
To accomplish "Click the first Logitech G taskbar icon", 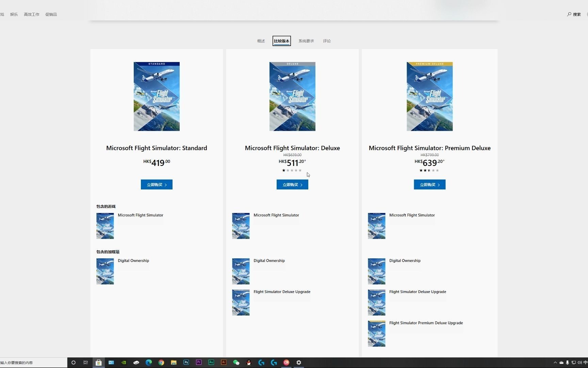I will pos(261,363).
